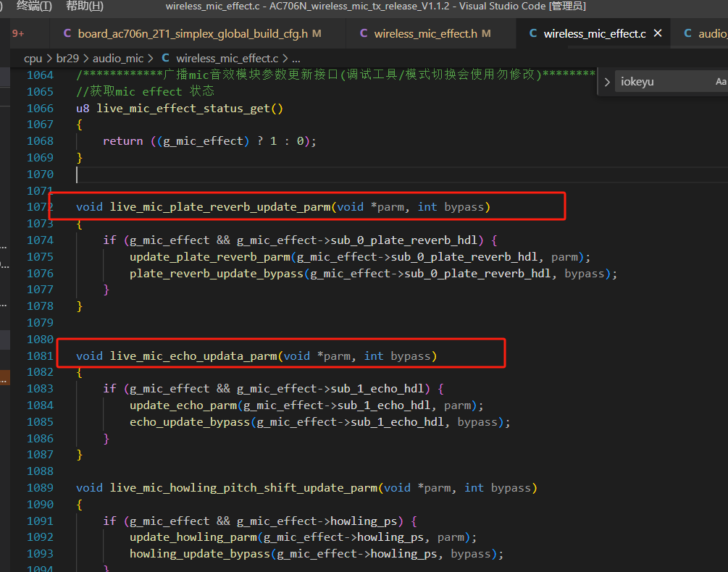The image size is (728, 572).
Task: Click the update_plate_reverb_parm call
Action: click(x=210, y=257)
